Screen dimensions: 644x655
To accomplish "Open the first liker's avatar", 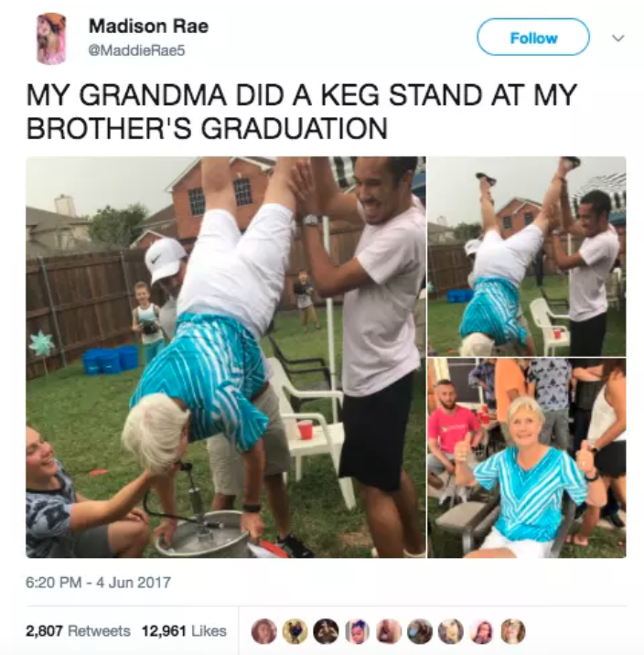I will point(264,631).
